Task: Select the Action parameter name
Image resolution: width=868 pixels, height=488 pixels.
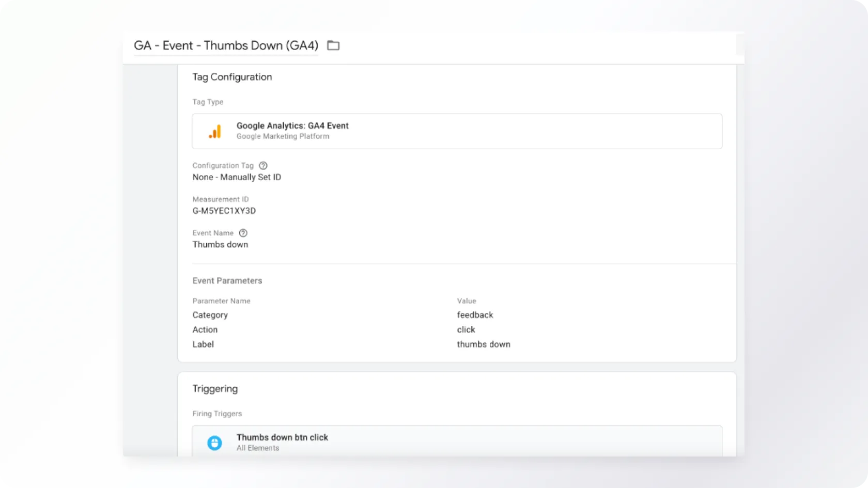Action: pyautogui.click(x=205, y=329)
